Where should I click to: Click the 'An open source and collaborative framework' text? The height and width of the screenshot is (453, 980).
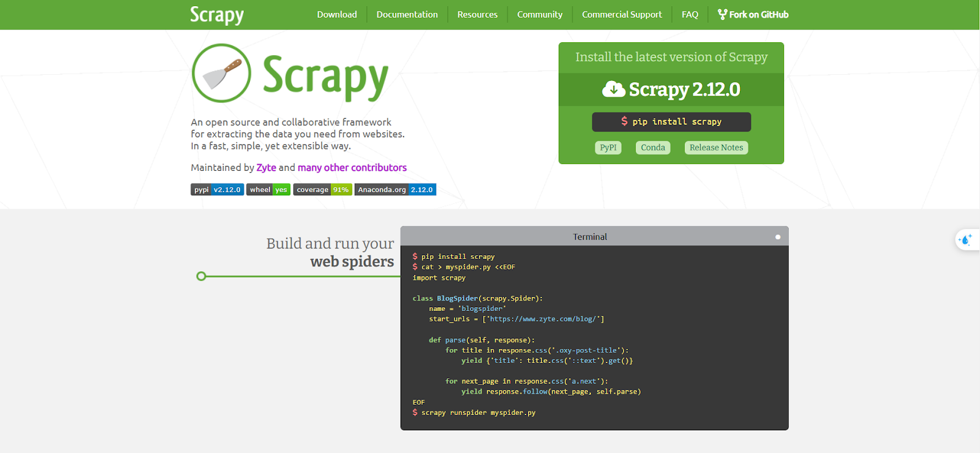pyautogui.click(x=291, y=122)
